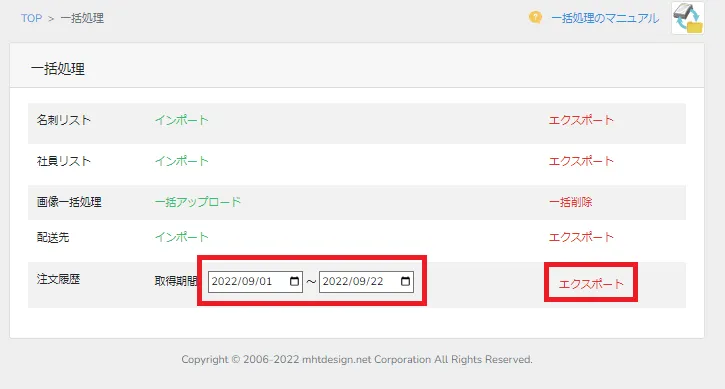Viewport: 725px width, 389px height.
Task: Export the 配送先 list
Action: [581, 237]
